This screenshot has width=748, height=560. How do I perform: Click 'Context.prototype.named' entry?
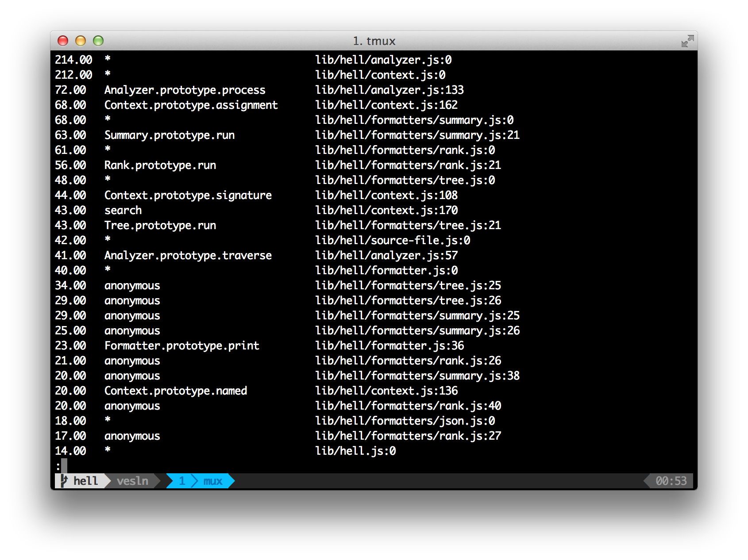[x=176, y=391]
